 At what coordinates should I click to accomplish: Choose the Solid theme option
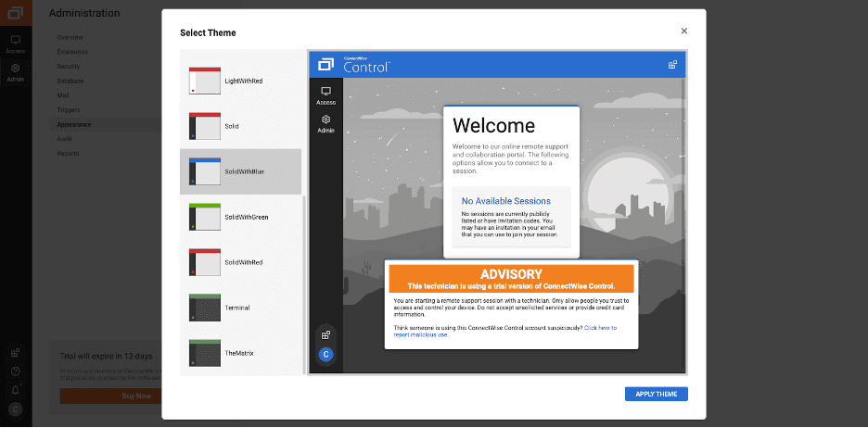pyautogui.click(x=204, y=126)
